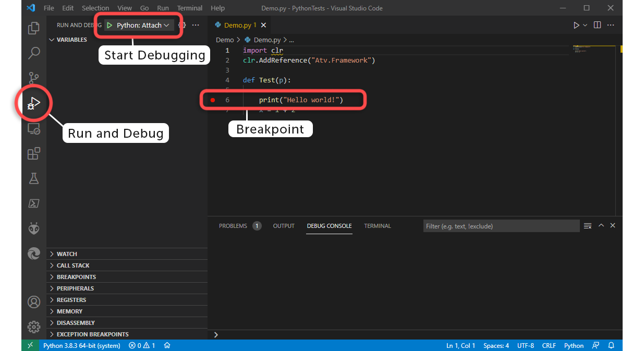Image resolution: width=644 pixels, height=351 pixels.
Task: Click UTF-8 encoding status entry
Action: point(526,345)
